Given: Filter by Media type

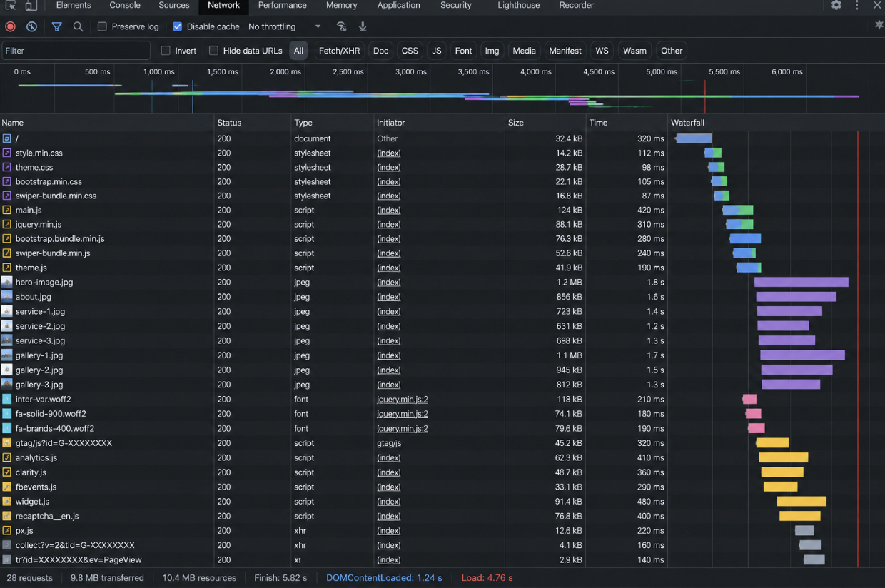Looking at the screenshot, I should click(x=524, y=51).
